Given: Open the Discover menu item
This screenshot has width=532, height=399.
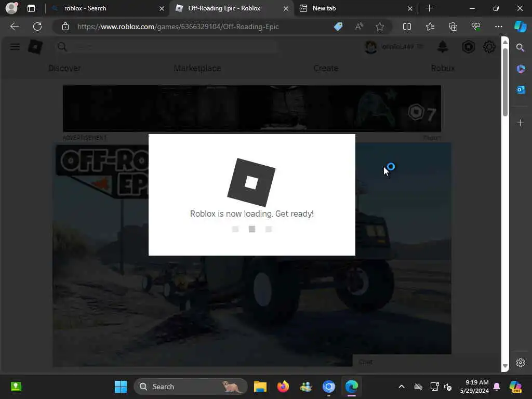Looking at the screenshot, I should [x=64, y=68].
